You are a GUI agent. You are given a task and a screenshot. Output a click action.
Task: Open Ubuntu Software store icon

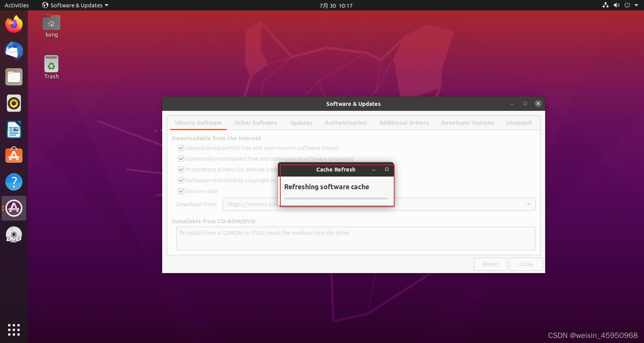14,156
